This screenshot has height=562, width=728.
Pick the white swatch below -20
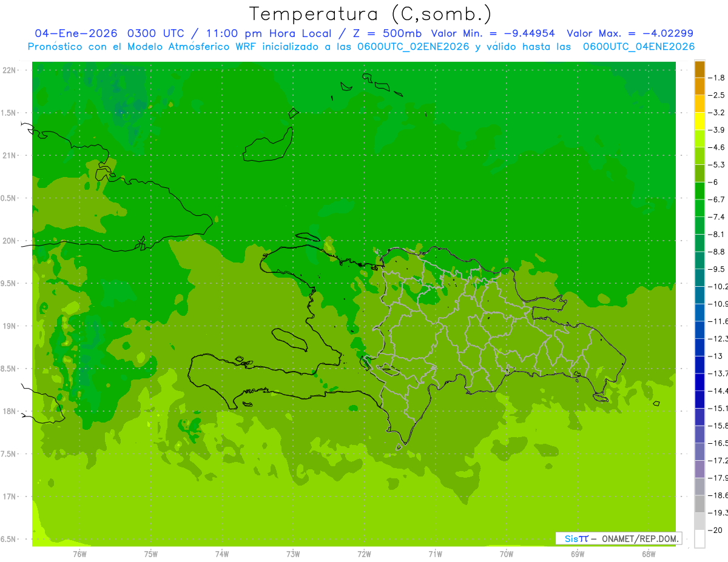coord(699,539)
